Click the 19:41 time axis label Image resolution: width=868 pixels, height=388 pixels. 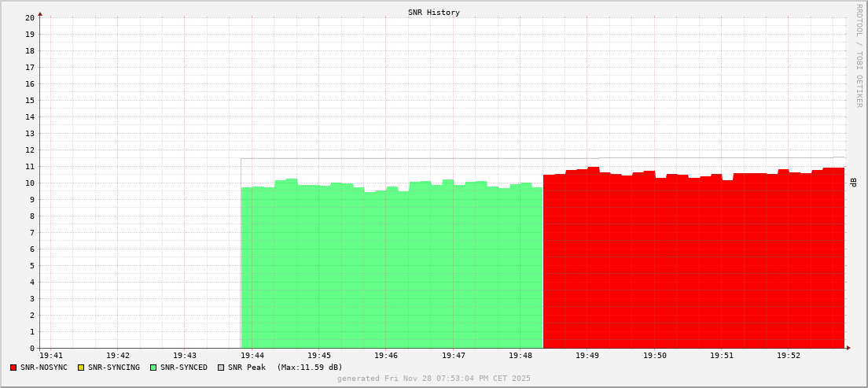click(x=50, y=356)
